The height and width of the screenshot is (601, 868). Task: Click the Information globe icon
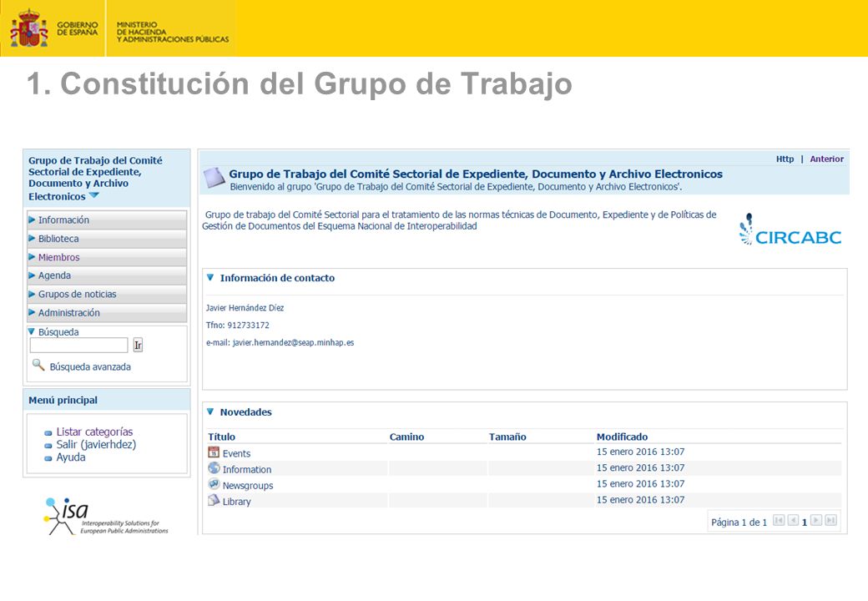click(x=214, y=468)
